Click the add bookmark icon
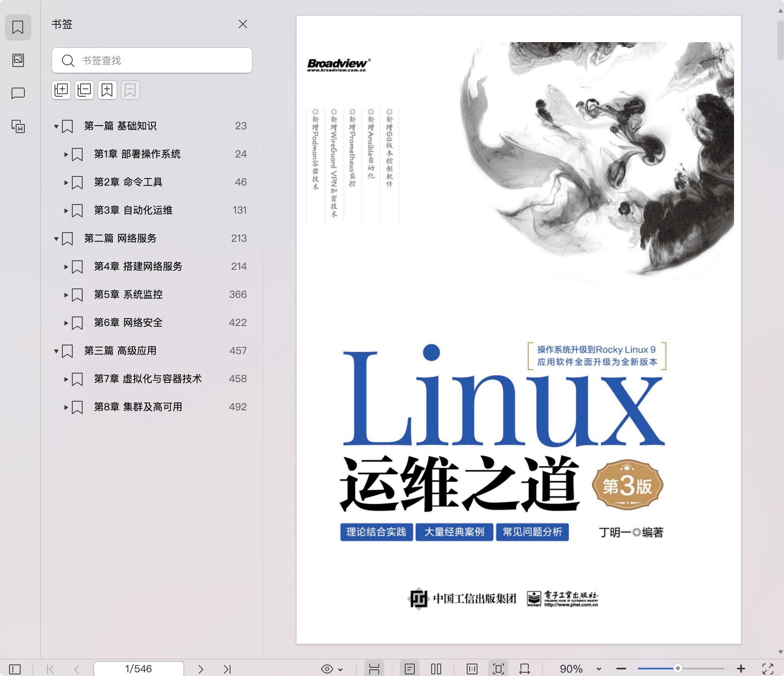The height and width of the screenshot is (676, 784). [x=107, y=90]
